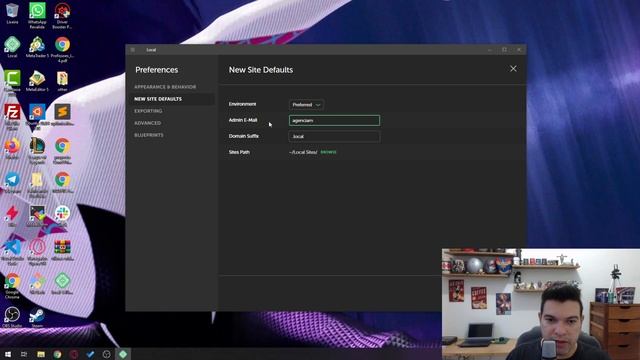Maximize the Local window
640x360 pixels.
coord(504,50)
